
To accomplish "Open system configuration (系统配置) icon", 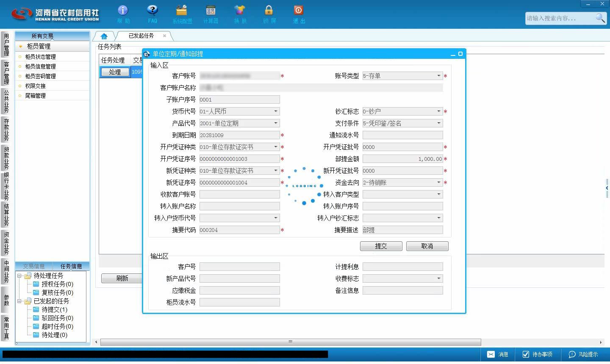I will pyautogui.click(x=182, y=14).
